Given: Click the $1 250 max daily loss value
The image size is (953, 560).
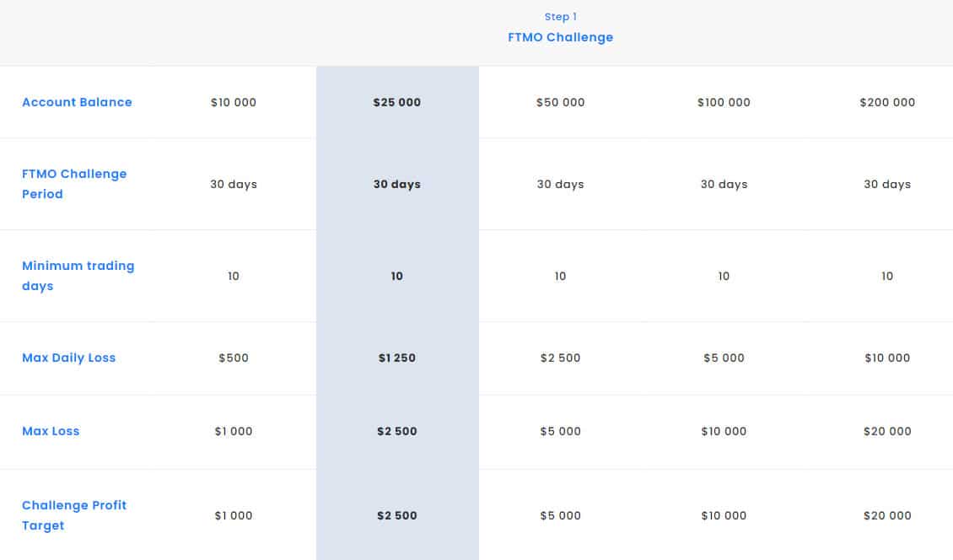Looking at the screenshot, I should [x=397, y=358].
